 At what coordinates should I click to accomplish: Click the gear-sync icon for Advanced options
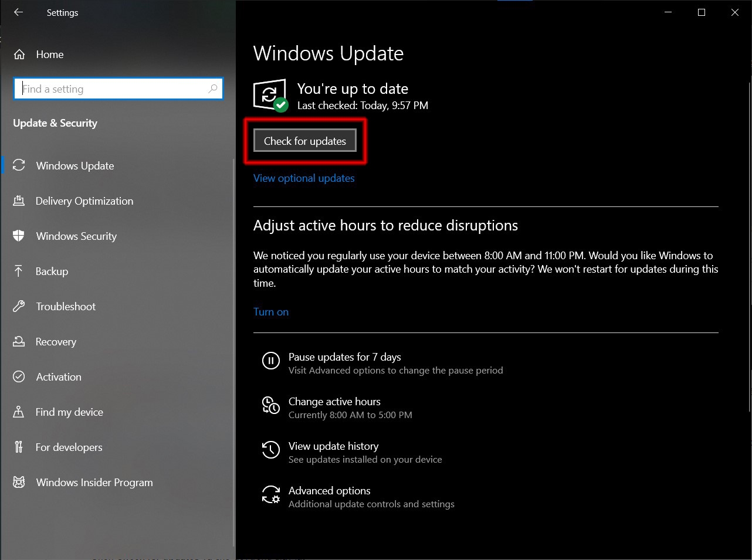click(270, 494)
